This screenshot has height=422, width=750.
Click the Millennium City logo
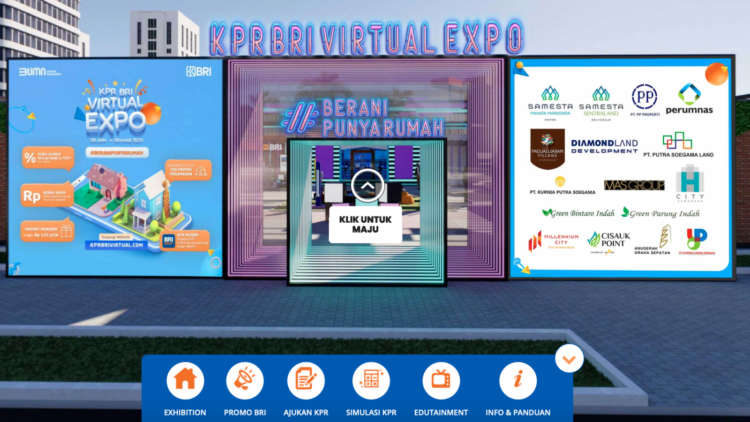553,241
